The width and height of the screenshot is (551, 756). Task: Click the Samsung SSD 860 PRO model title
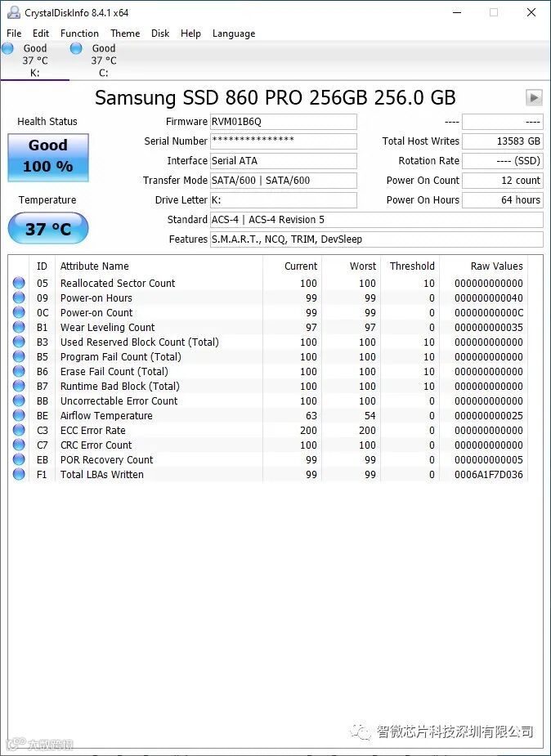[275, 97]
